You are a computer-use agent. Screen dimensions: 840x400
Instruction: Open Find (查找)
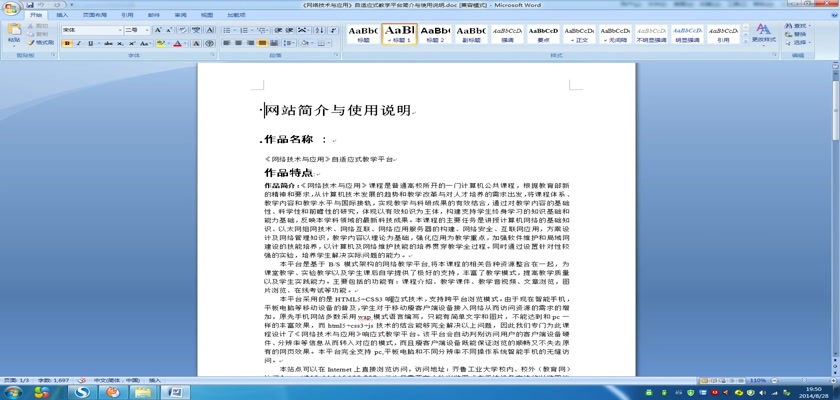pyautogui.click(x=798, y=26)
